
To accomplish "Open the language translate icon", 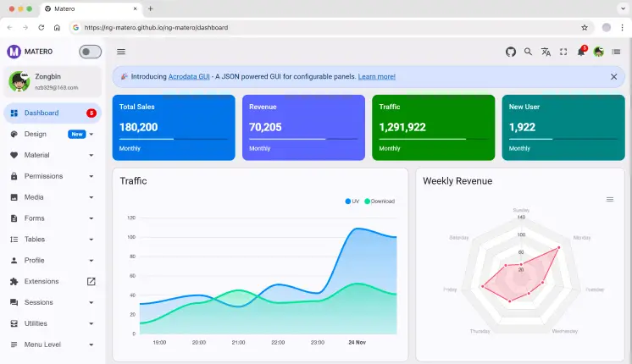I will 546,52.
